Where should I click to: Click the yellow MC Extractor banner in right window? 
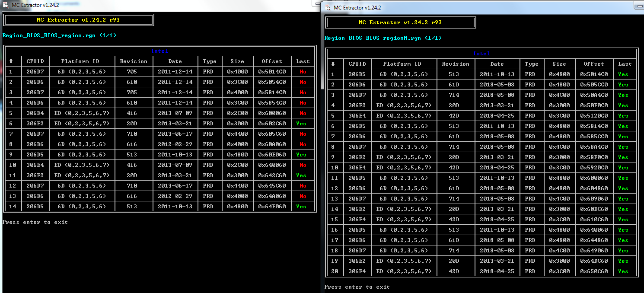pyautogui.click(x=400, y=22)
